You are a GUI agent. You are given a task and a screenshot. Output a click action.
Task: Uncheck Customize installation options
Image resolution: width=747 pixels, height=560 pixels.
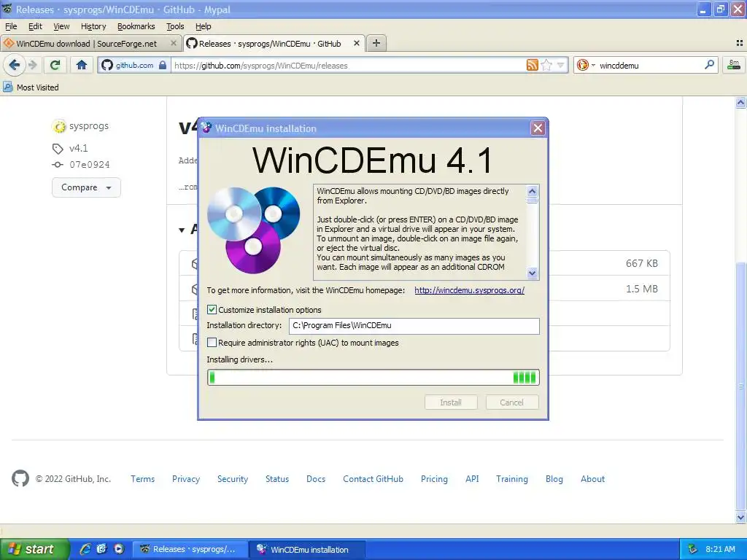coord(212,309)
